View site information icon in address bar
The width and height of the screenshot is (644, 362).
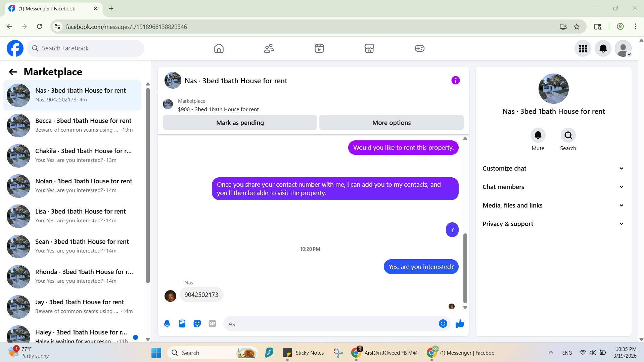(x=57, y=27)
